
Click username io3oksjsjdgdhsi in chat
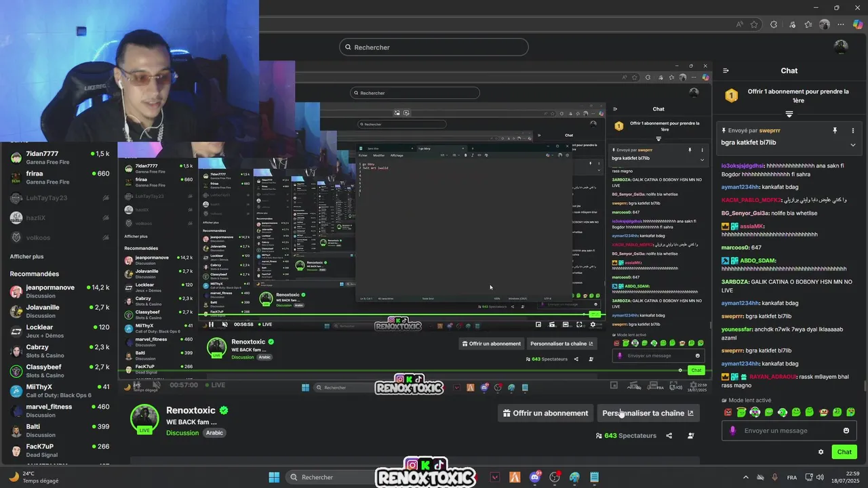coord(743,165)
